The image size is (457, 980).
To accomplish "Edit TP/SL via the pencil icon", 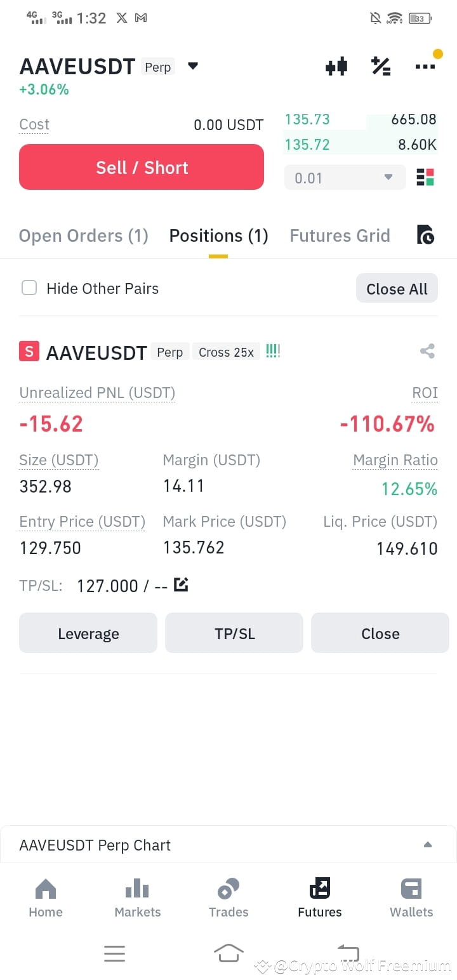I will tap(181, 585).
